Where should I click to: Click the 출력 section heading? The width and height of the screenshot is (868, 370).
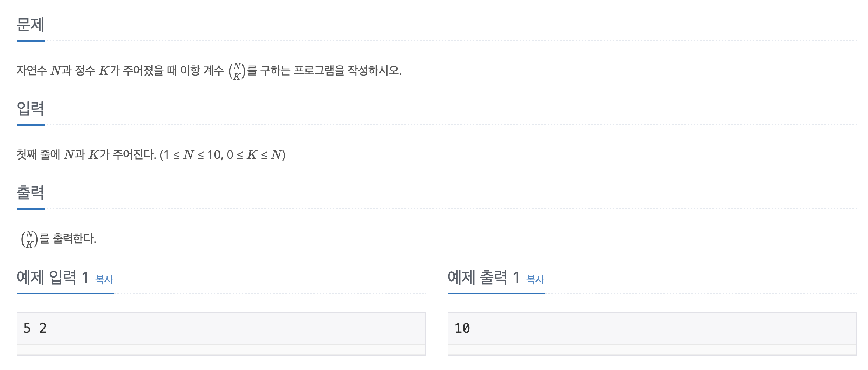point(30,193)
